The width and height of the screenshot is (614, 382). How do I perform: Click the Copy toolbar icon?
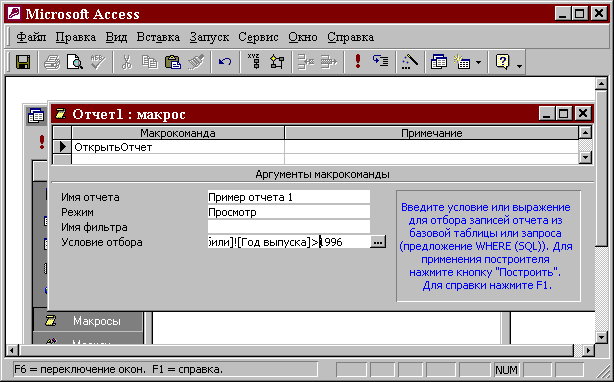coord(150,62)
